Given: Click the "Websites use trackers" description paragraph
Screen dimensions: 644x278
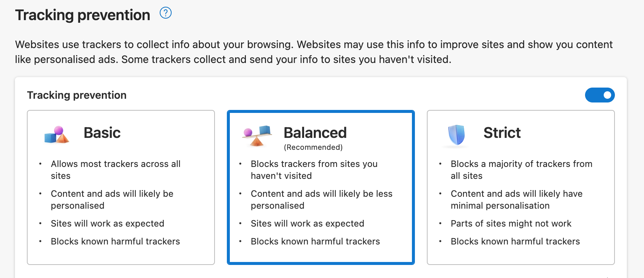Looking at the screenshot, I should [x=313, y=52].
